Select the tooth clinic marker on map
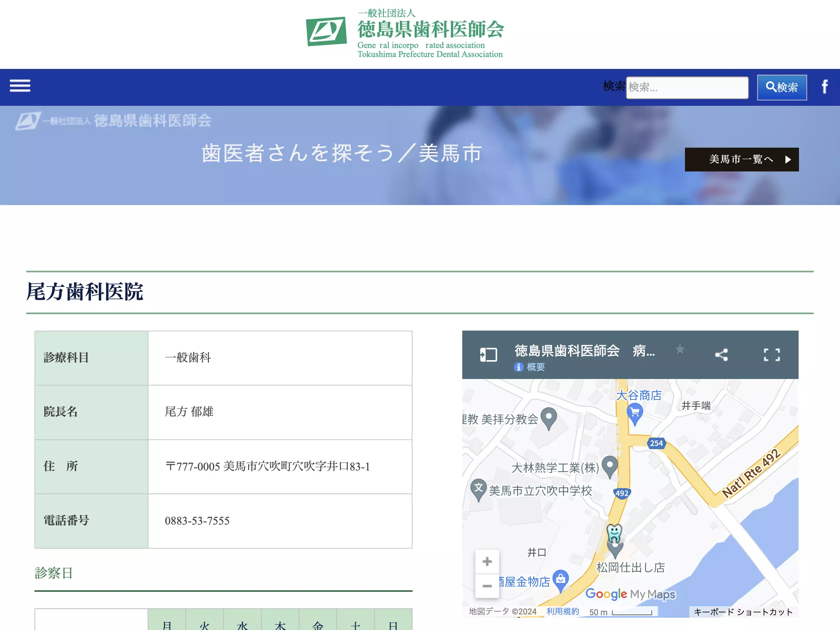The image size is (840, 630). (x=614, y=534)
